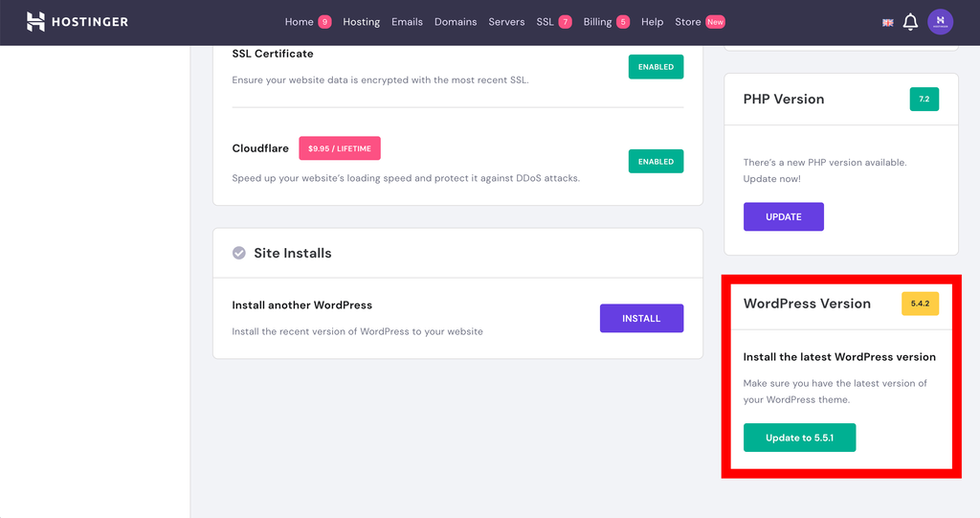Click the SSL encryption description text
The height and width of the screenshot is (518, 980).
point(380,80)
